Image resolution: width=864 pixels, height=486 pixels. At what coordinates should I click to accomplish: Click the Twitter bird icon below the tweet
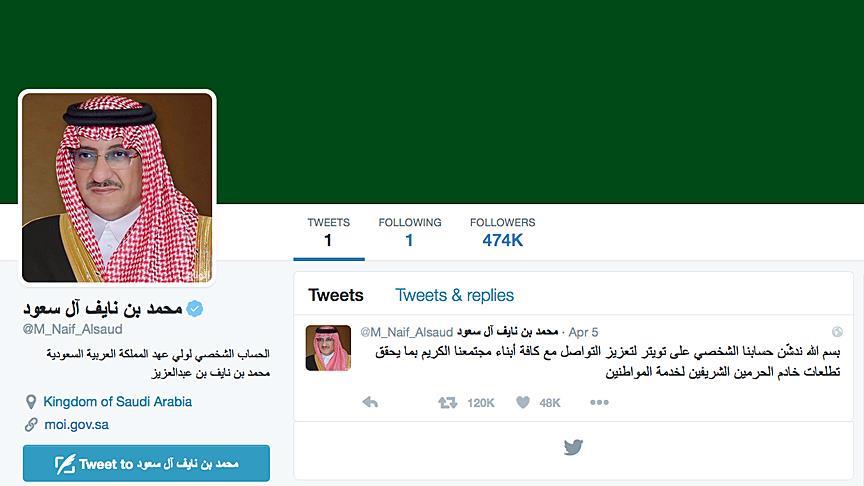573,447
